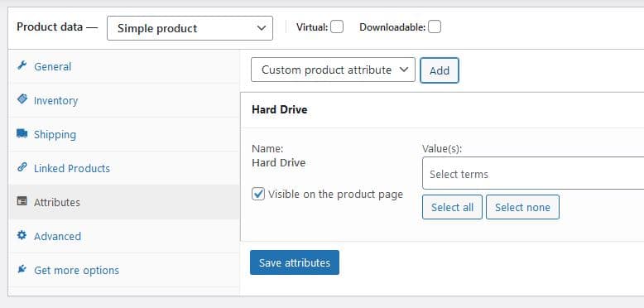Image resolution: width=644 pixels, height=308 pixels.
Task: Open the Simple product type dropdown
Action: (x=190, y=28)
